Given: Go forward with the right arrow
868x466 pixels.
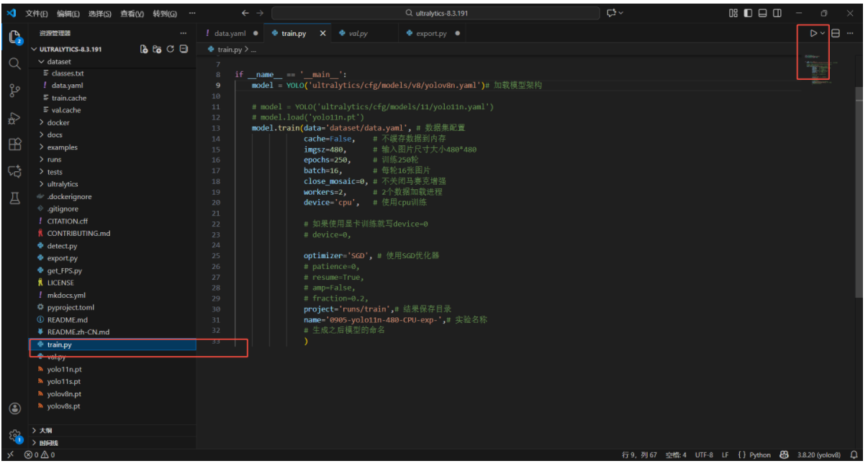Looking at the screenshot, I should (x=260, y=13).
